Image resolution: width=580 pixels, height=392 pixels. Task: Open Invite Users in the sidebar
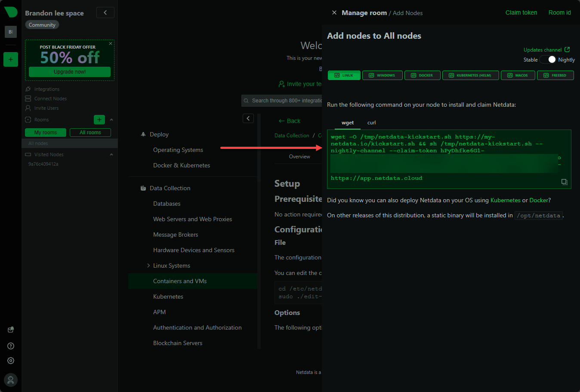pyautogui.click(x=46, y=108)
